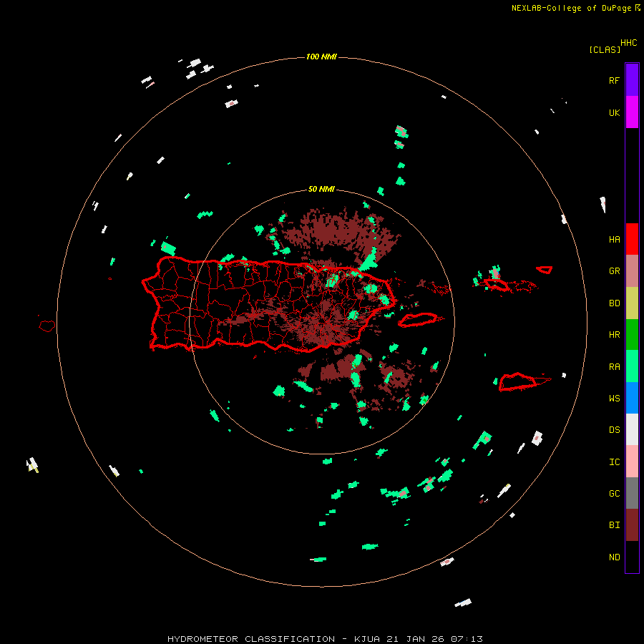Click the DS white legend swatch

tap(632, 429)
